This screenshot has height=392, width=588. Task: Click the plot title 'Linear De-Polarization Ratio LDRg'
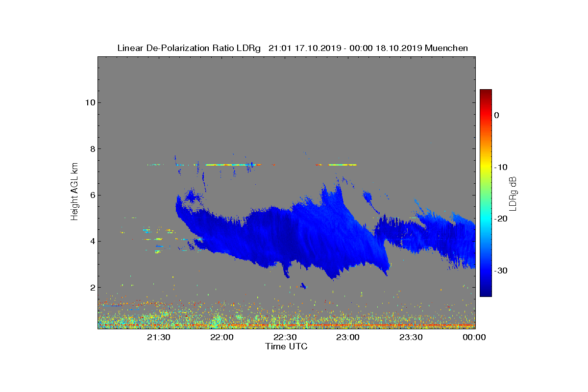pos(189,48)
